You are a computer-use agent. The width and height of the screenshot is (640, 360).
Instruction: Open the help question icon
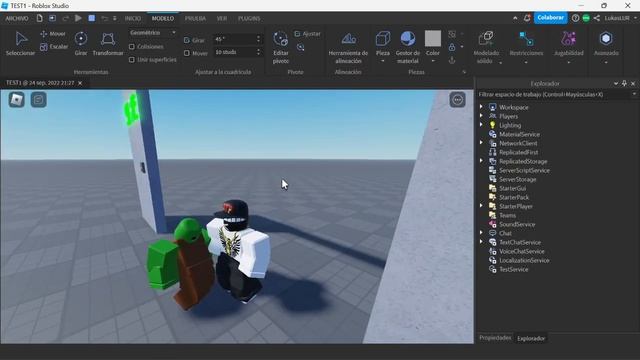575,18
